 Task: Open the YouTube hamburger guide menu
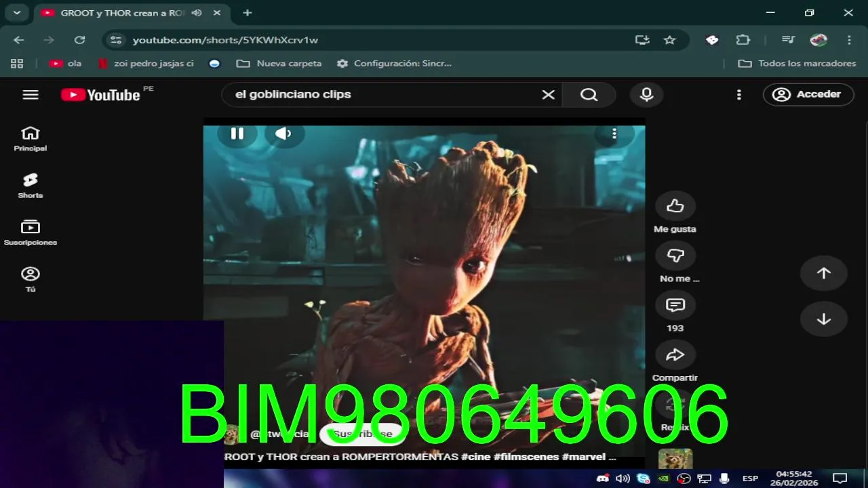click(x=31, y=95)
